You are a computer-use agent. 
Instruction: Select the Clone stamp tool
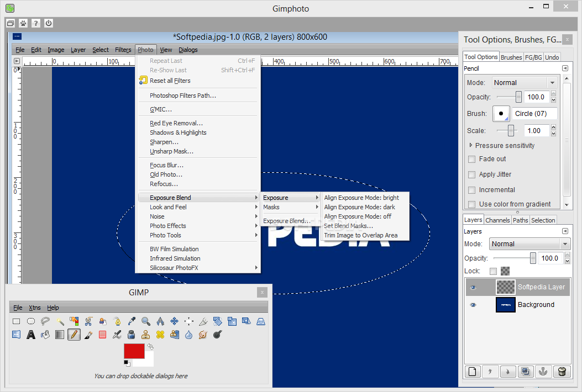tap(146, 335)
